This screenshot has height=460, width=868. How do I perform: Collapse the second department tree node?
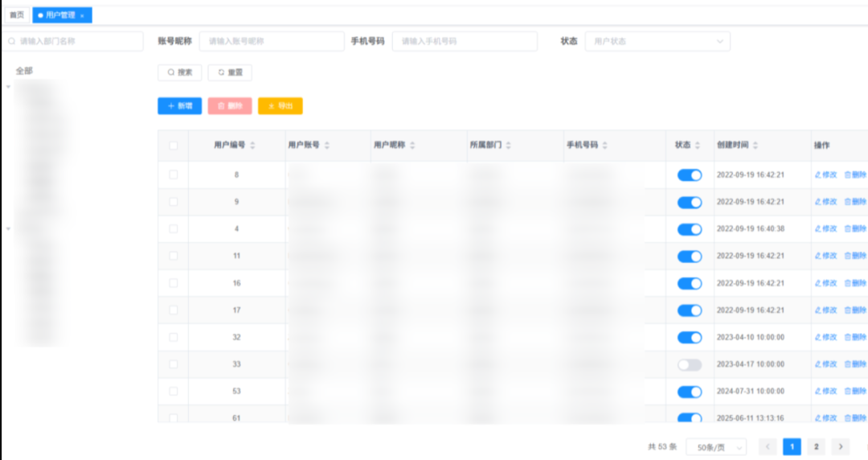(8, 228)
